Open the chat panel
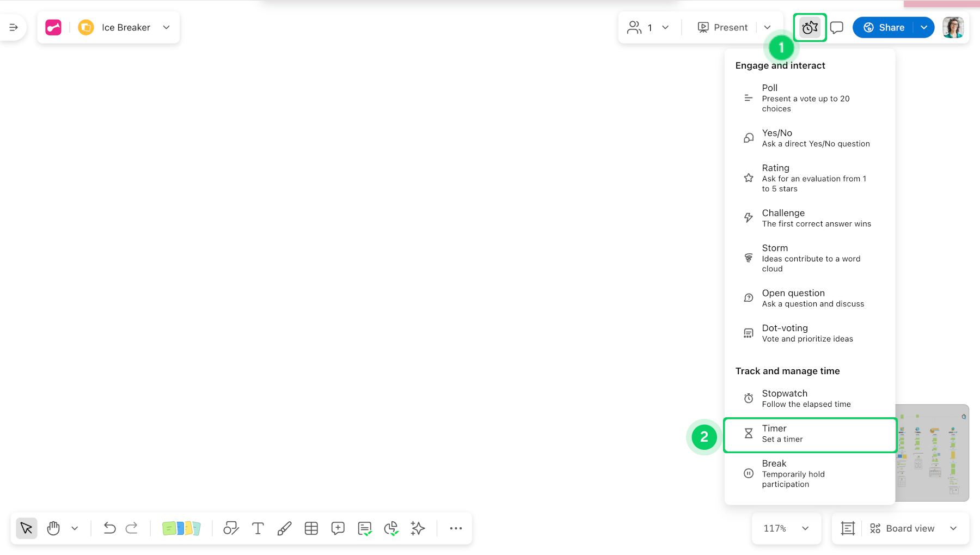Viewport: 980px width, 555px height. pyautogui.click(x=836, y=27)
